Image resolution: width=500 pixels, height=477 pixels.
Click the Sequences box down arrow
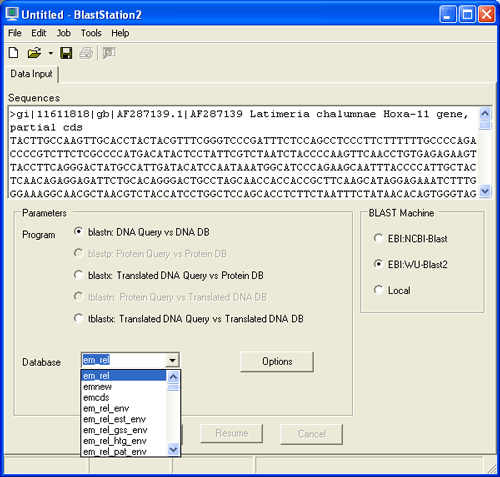(x=485, y=191)
